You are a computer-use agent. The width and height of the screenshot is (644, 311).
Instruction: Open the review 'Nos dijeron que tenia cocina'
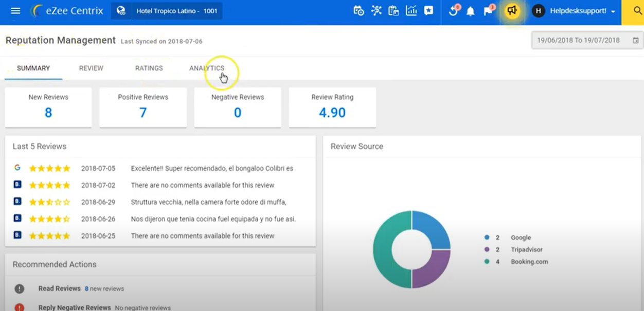pos(213,219)
